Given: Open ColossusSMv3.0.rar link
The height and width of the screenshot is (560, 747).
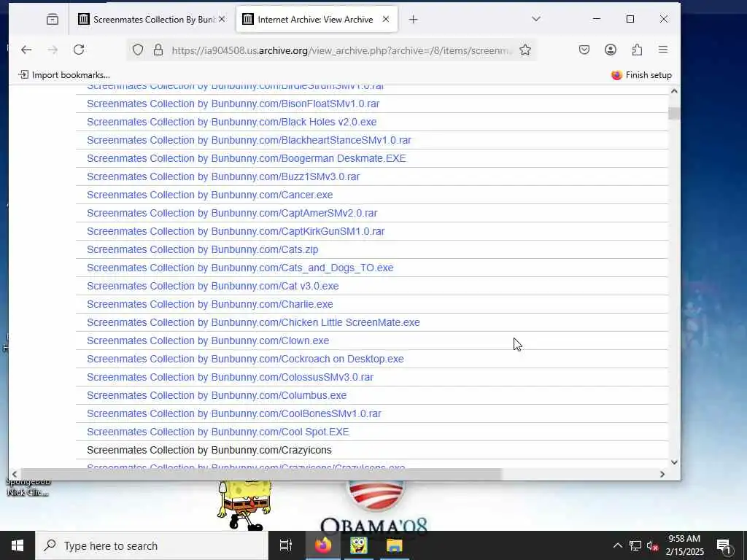Looking at the screenshot, I should [230, 377].
